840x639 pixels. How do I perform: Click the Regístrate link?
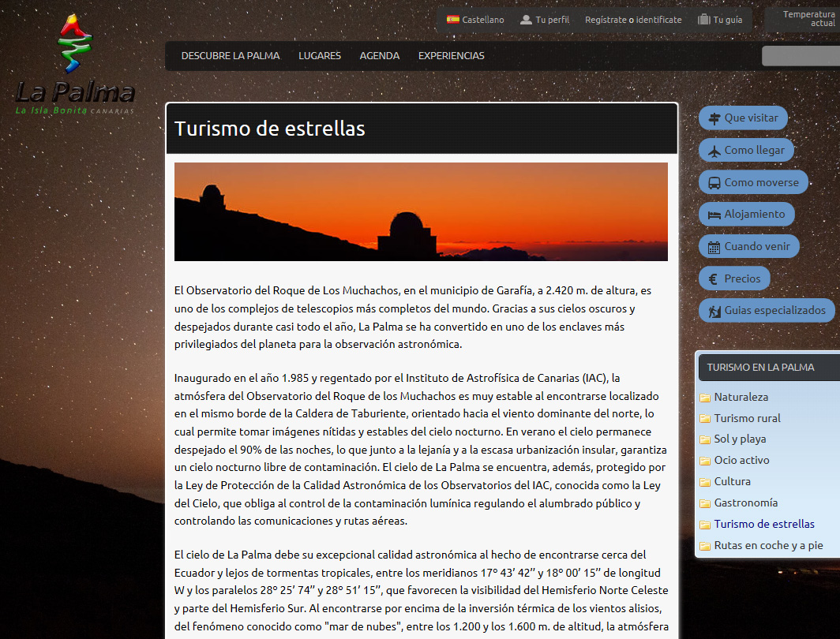point(606,20)
